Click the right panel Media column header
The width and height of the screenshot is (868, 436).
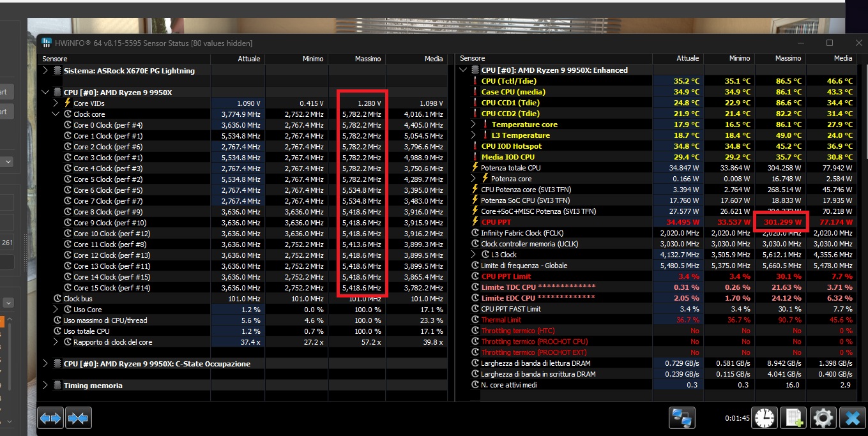point(830,58)
